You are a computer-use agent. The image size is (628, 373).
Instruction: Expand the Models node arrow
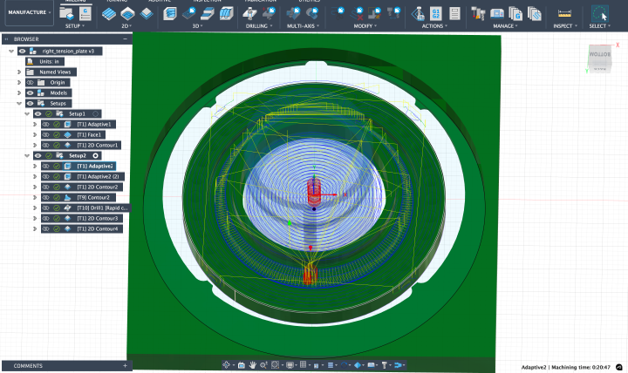pyautogui.click(x=19, y=93)
